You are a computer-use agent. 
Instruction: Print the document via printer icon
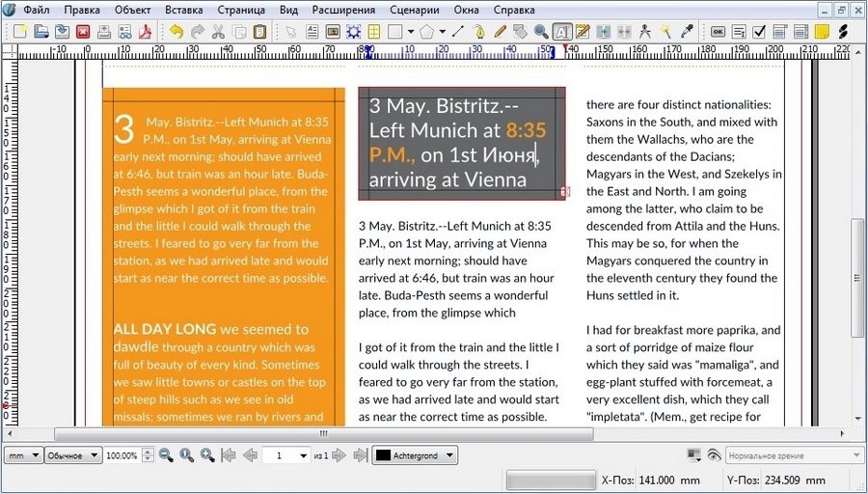coord(104,32)
